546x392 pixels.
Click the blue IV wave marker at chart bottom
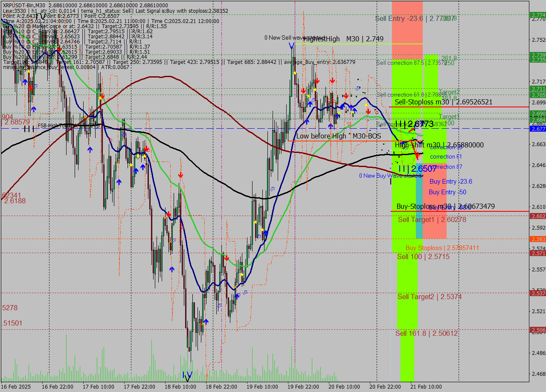(187, 375)
